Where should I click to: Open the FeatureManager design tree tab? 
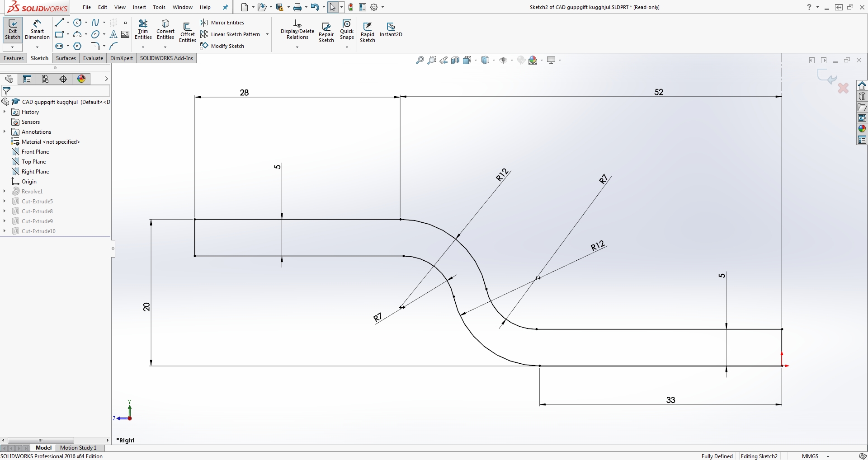[x=9, y=79]
